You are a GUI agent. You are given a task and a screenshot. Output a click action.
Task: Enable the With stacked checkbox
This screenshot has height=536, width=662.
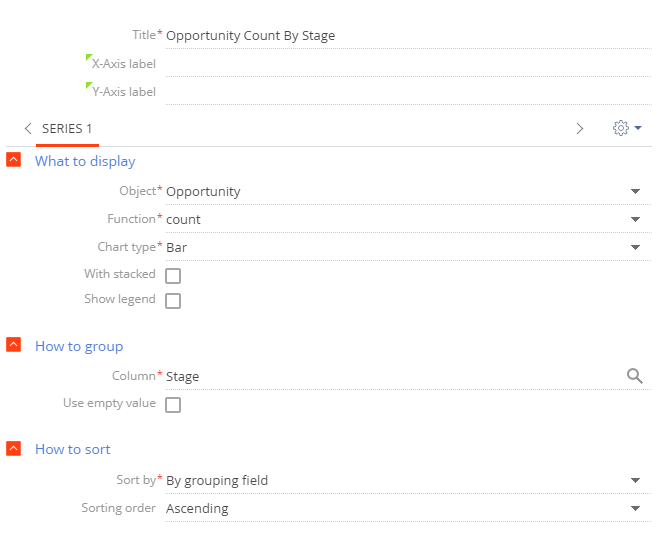[173, 276]
